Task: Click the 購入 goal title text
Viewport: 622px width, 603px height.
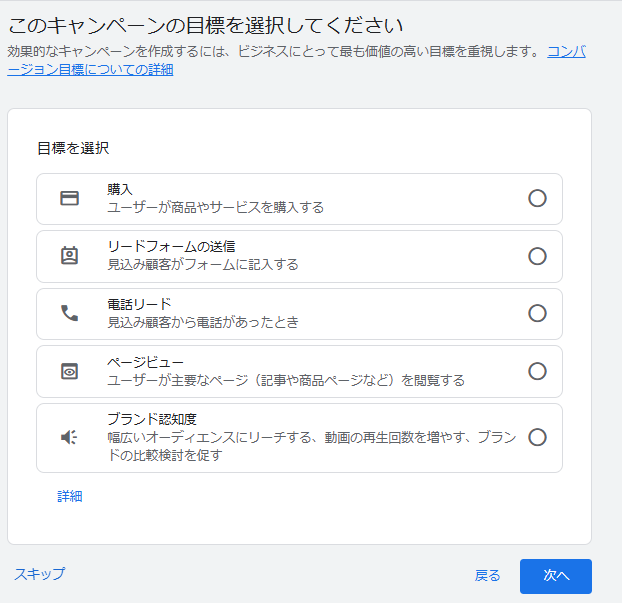Action: 120,190
